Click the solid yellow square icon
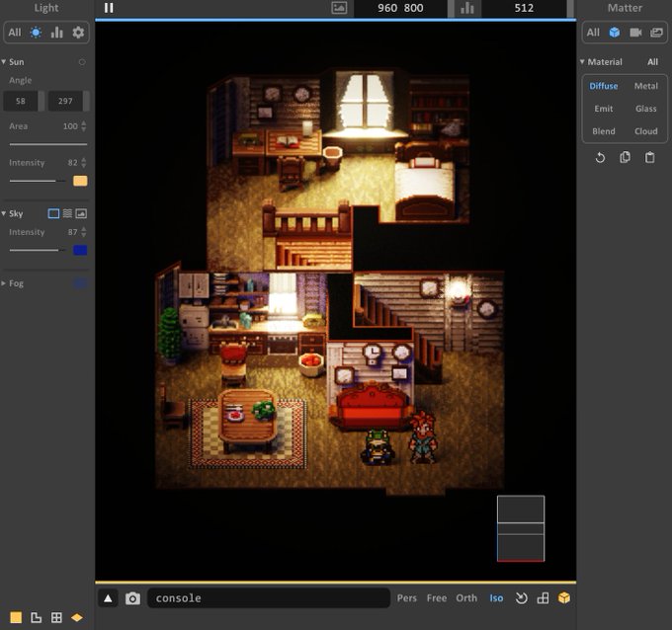The image size is (672, 630). [x=16, y=617]
